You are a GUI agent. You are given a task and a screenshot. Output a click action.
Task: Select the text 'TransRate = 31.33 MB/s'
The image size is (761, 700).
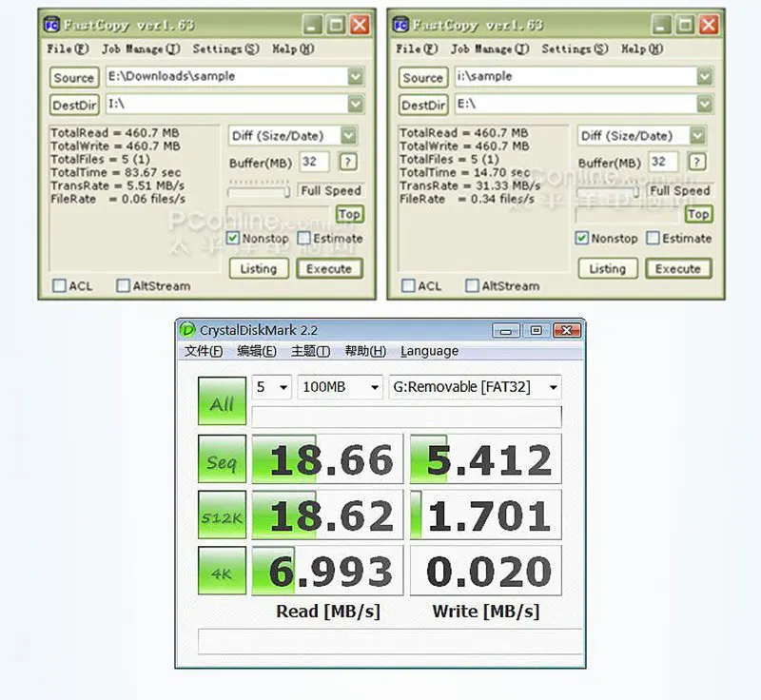click(470, 185)
